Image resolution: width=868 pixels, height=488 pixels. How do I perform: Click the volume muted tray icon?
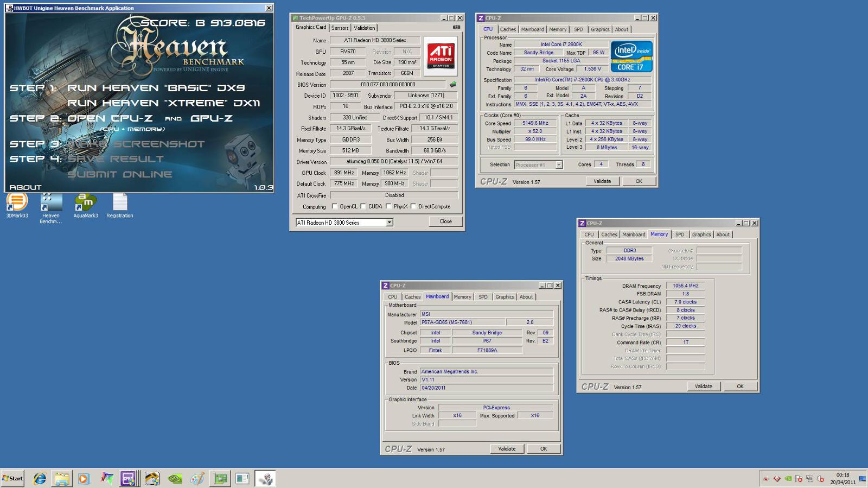(820, 479)
